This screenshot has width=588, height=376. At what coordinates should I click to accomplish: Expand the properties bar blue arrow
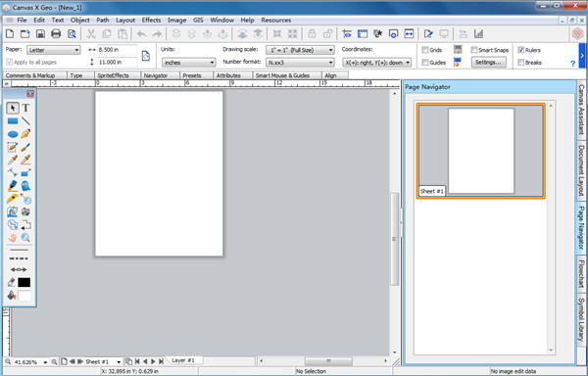coord(582,56)
